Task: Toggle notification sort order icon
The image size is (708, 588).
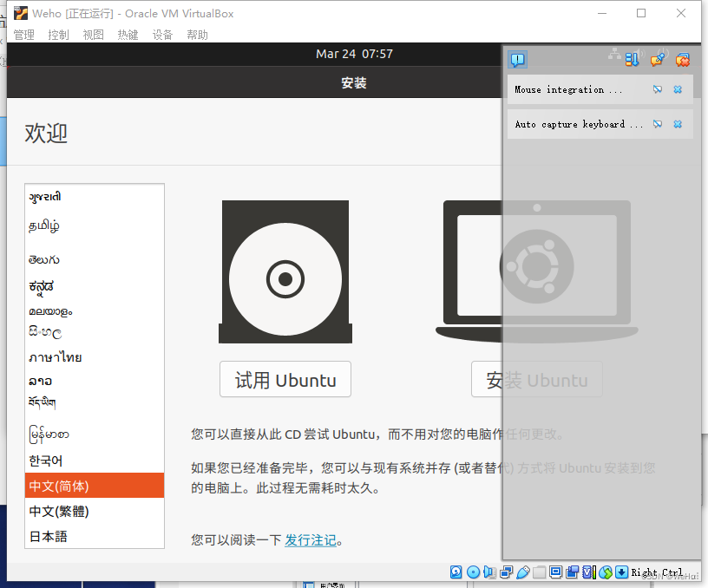Action: [x=633, y=60]
